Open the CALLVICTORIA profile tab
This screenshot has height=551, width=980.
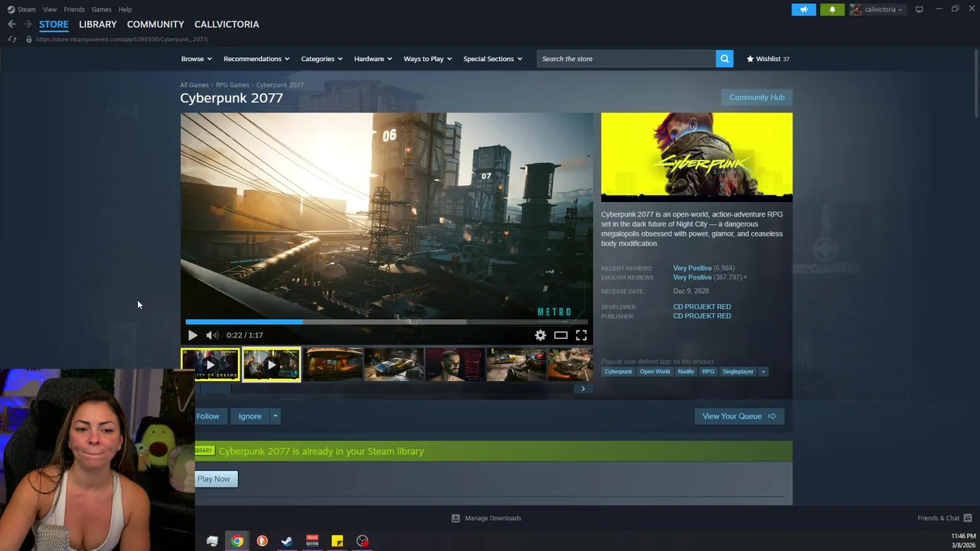227,24
